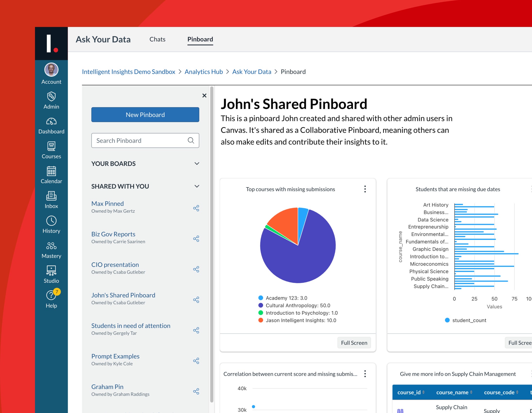Toggle the Cultural Anthropology legend swatch

(x=261, y=305)
